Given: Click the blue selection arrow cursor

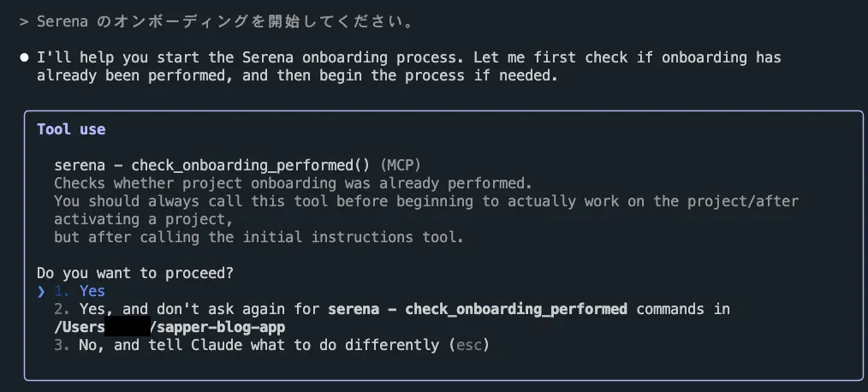Looking at the screenshot, I should [x=41, y=291].
